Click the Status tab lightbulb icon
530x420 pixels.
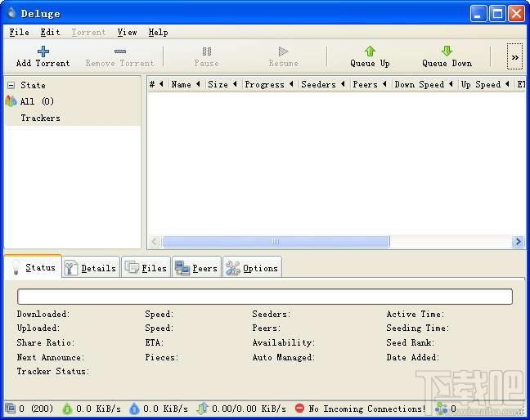16,267
